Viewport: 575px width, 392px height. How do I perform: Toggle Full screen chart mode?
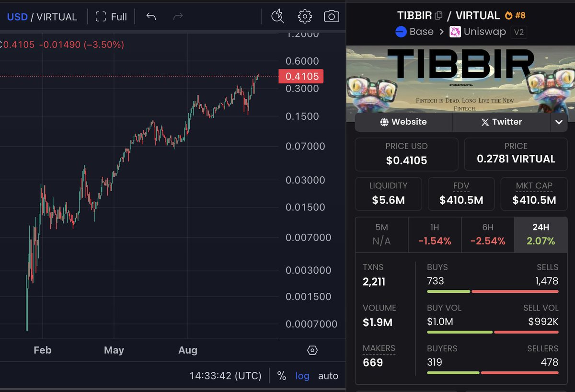(111, 17)
